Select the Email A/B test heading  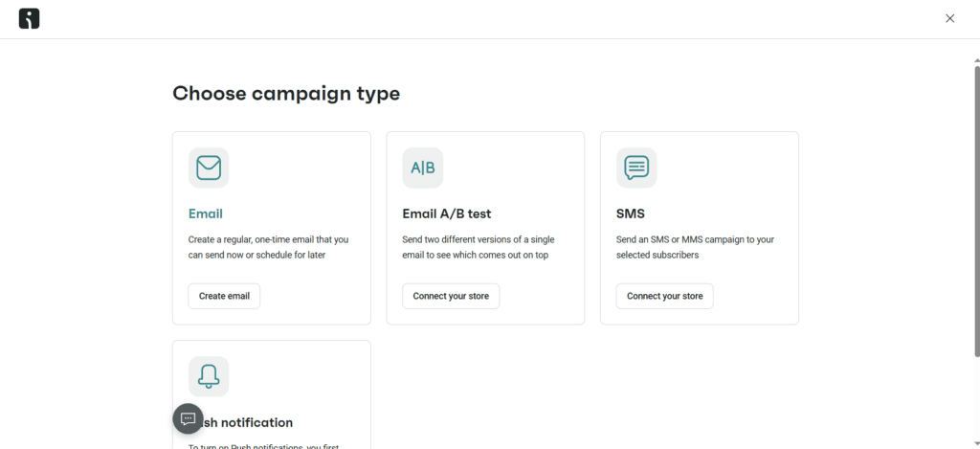point(446,213)
